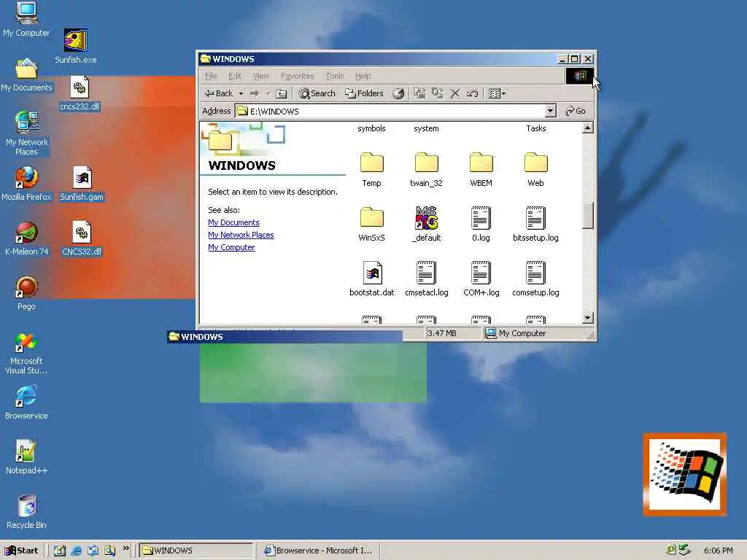The height and width of the screenshot is (560, 747).
Task: Select the bootstat.dat file
Action: [x=371, y=279]
